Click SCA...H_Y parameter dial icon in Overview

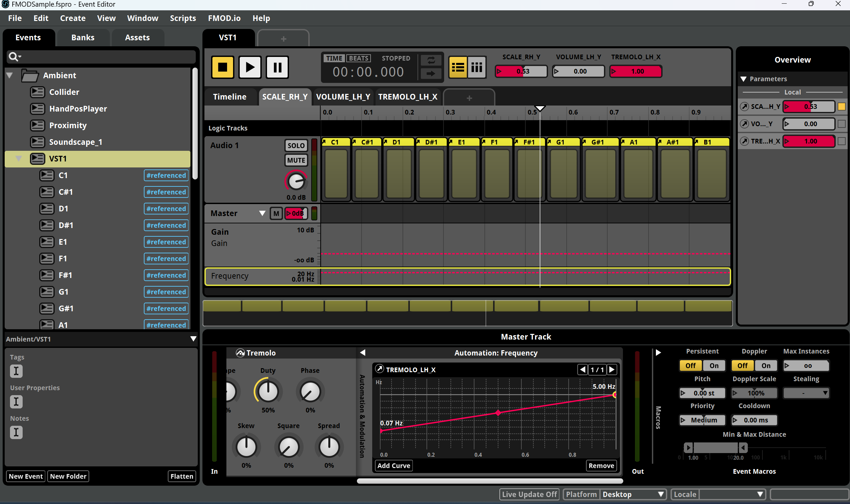[744, 107]
